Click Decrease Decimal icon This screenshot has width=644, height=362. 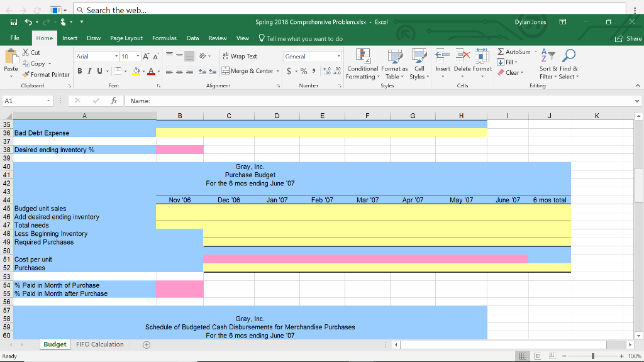[x=337, y=71]
